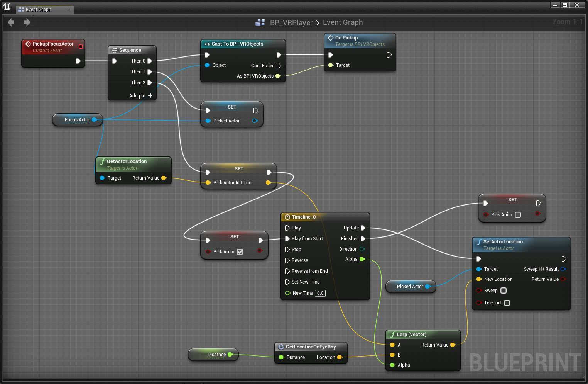Select the GetActorLocation node header
Screen dimensions: 588x384
tap(133, 164)
